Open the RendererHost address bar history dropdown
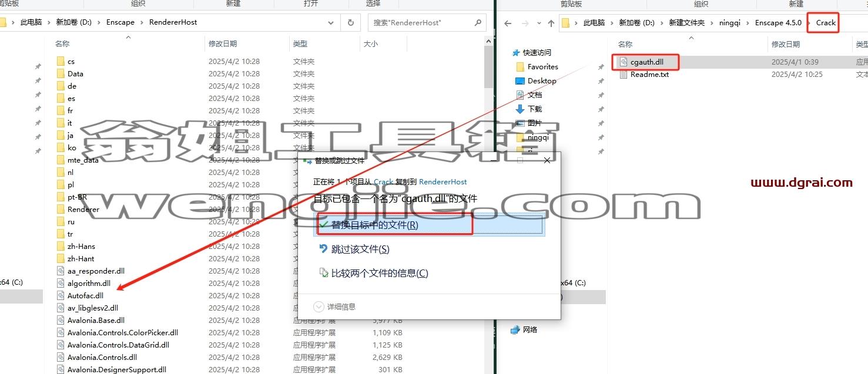 pyautogui.click(x=331, y=22)
